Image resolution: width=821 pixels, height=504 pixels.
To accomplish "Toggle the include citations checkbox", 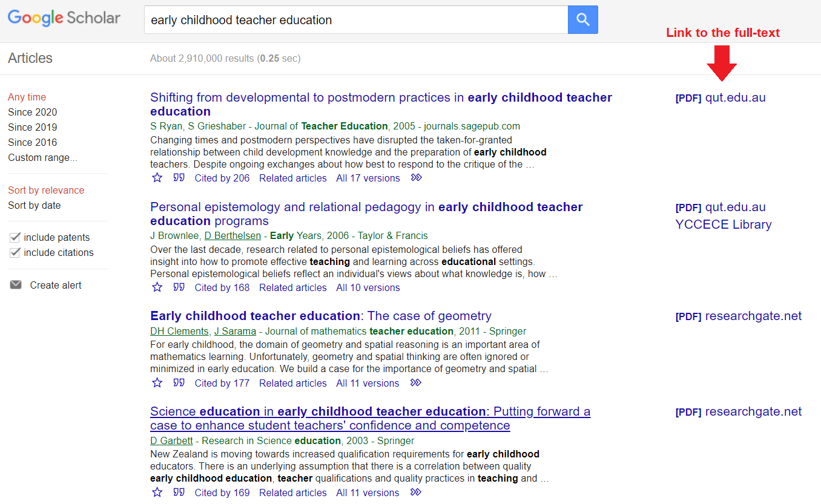I will [15, 252].
